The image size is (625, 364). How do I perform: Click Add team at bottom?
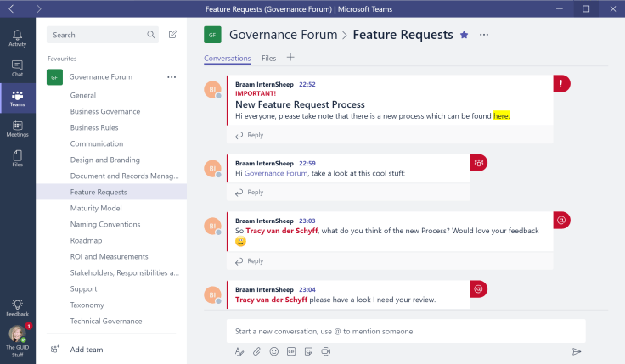pos(87,349)
